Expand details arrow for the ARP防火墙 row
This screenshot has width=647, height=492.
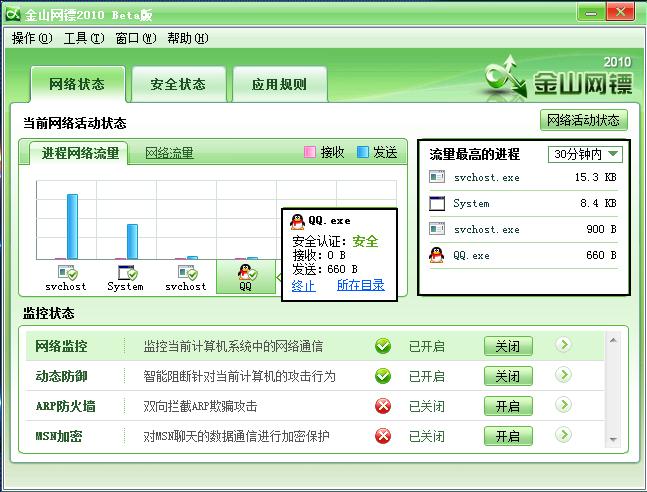tap(563, 405)
